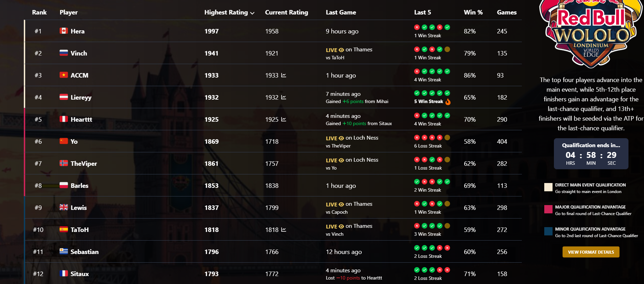Click Lewis's current rating 1799

coord(272,207)
